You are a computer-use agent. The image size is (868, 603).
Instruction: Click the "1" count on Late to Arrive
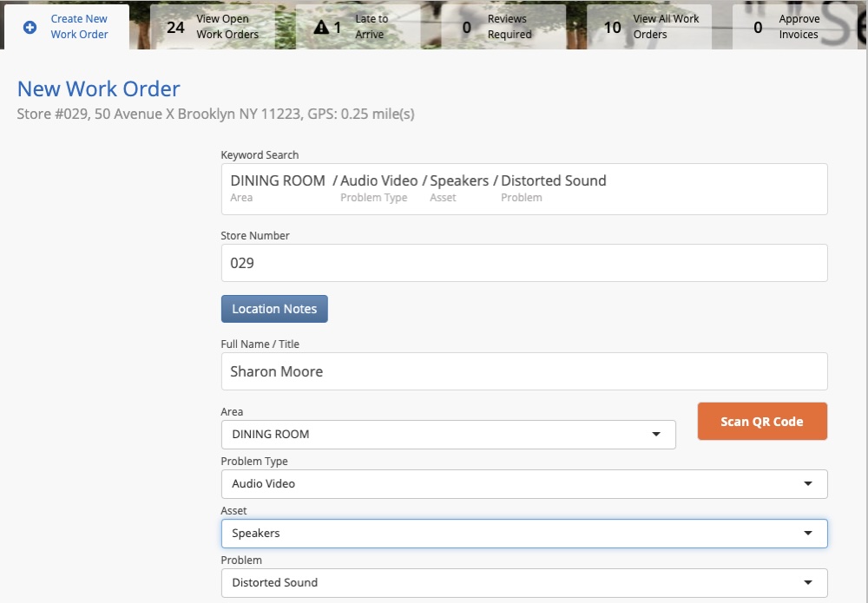click(338, 27)
